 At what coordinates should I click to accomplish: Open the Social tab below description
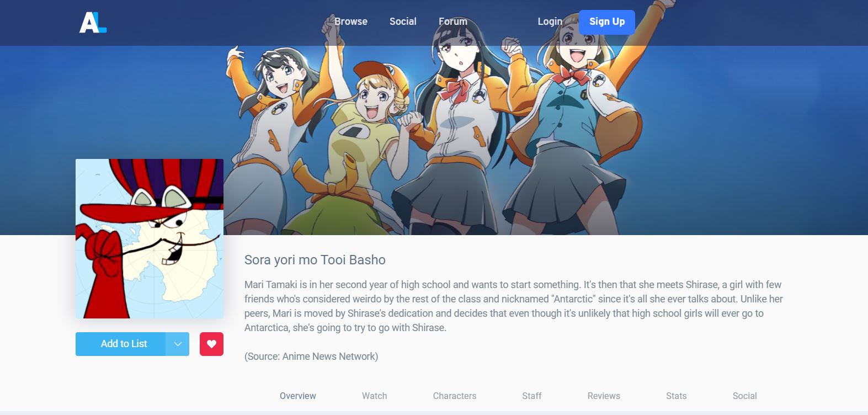[745, 396]
